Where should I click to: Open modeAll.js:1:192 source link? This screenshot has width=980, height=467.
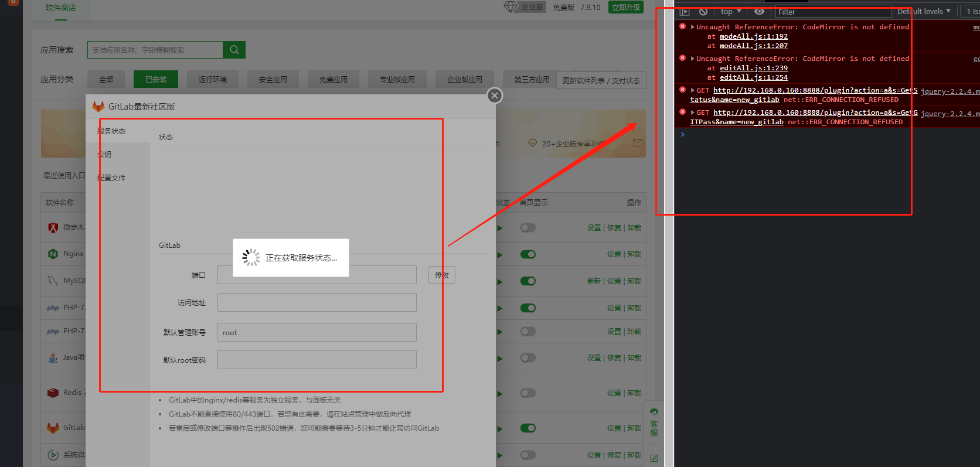coord(754,36)
